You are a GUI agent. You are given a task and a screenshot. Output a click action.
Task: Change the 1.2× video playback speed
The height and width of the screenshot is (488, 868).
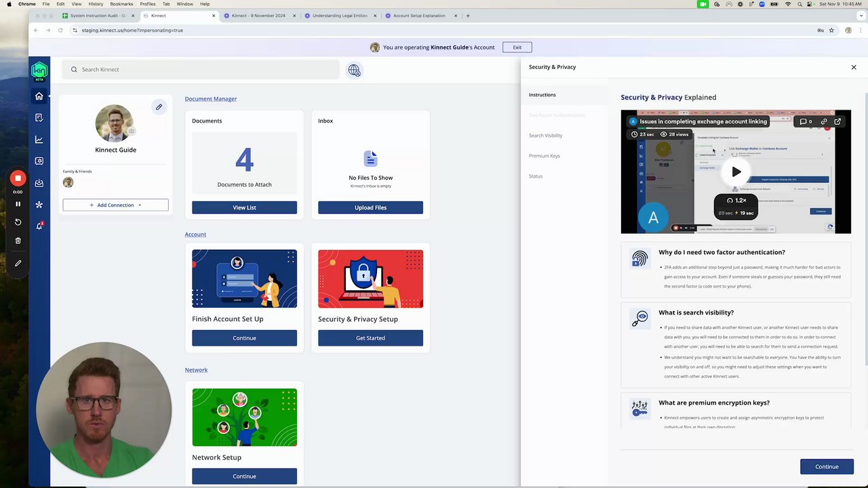pyautogui.click(x=736, y=201)
